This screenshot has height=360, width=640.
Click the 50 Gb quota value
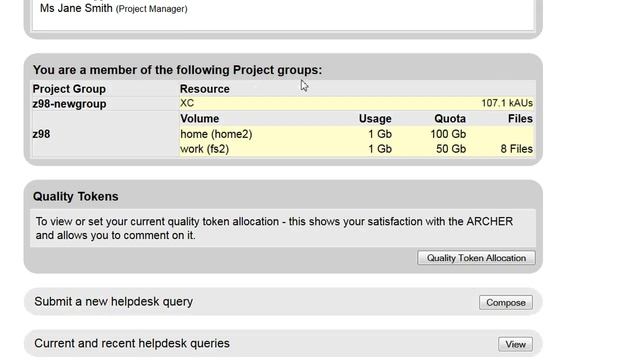[x=451, y=149]
